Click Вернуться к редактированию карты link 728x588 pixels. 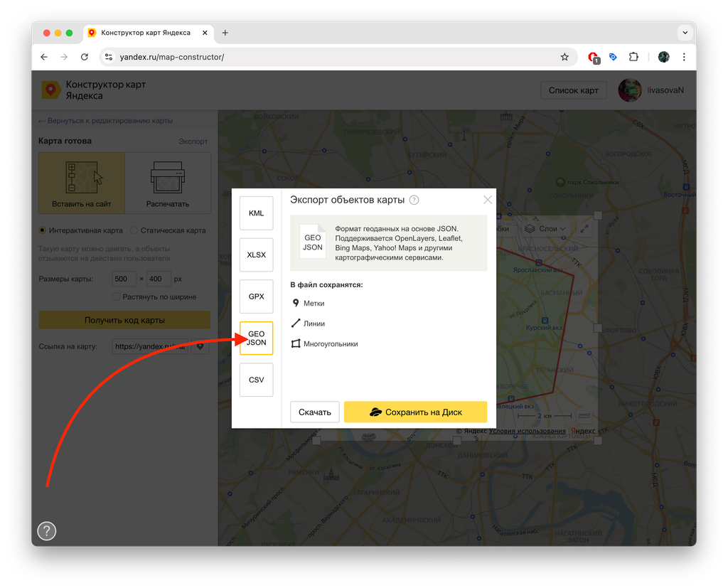click(105, 121)
